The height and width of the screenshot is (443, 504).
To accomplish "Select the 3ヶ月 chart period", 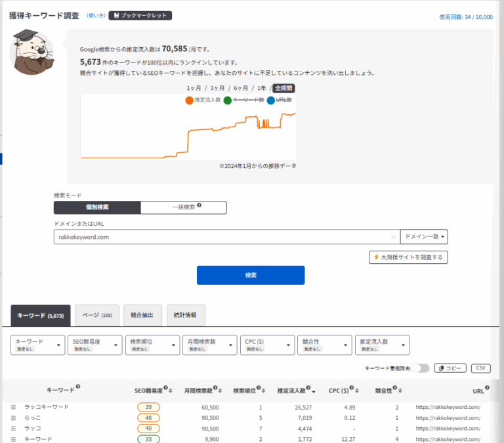I will [x=217, y=88].
